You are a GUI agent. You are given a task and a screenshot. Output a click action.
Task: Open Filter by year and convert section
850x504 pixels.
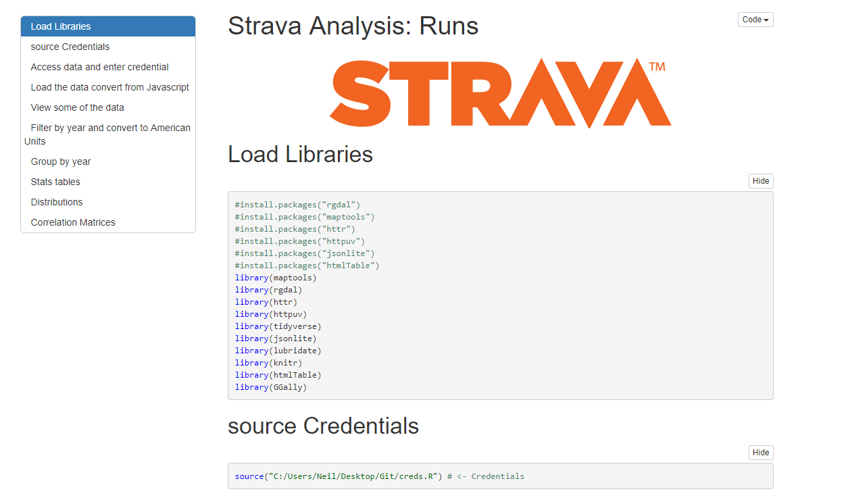point(108,134)
